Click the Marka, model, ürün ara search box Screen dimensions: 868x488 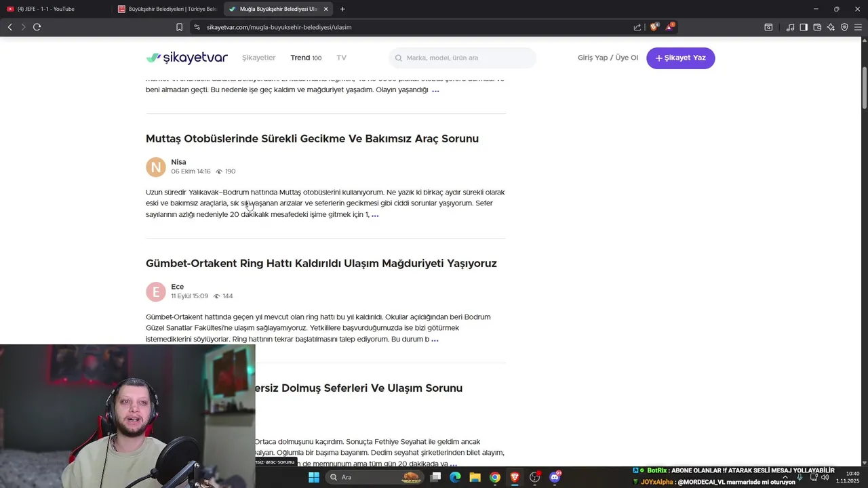click(462, 58)
